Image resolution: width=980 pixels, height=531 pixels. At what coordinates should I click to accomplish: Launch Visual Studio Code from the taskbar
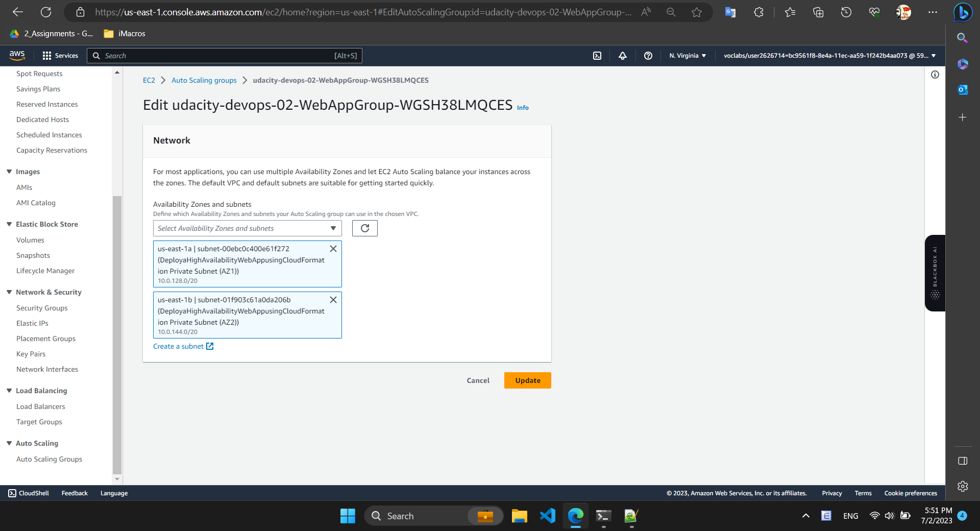(547, 516)
